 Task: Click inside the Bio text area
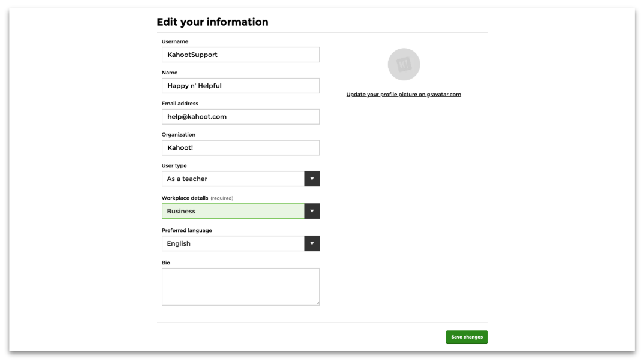click(240, 287)
